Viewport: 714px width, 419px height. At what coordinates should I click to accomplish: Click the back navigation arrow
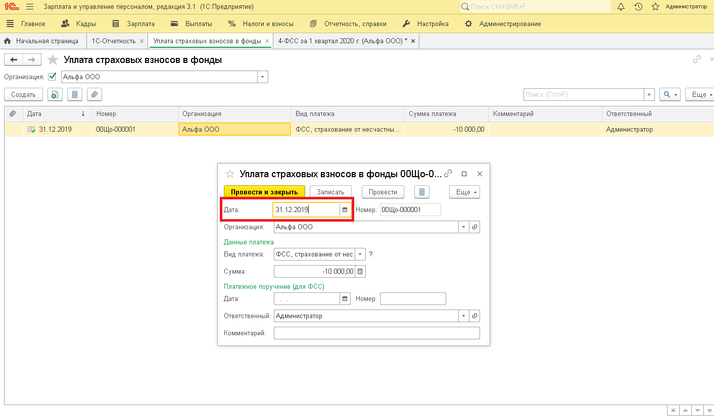pyautogui.click(x=12, y=60)
